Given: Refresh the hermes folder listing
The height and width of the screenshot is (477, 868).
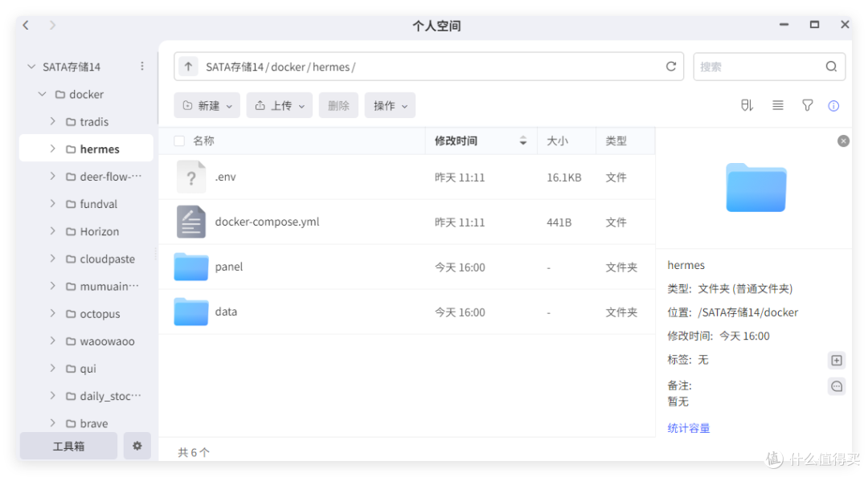Looking at the screenshot, I should (671, 67).
